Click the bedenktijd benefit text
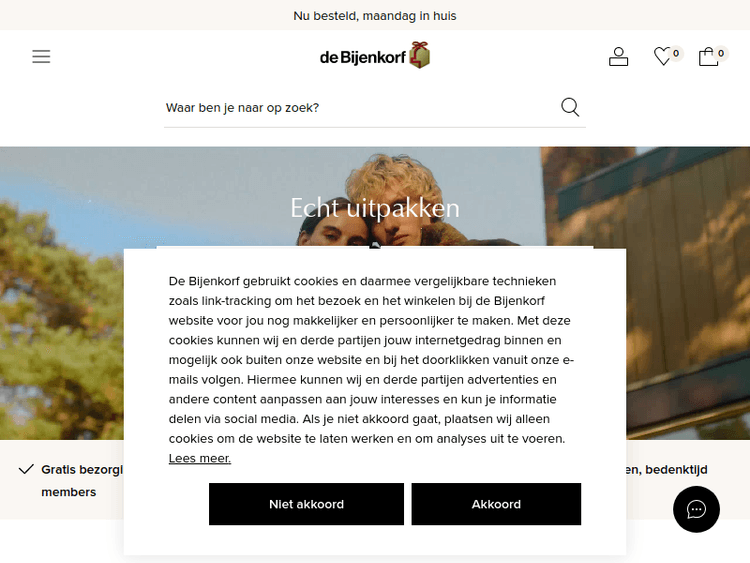This screenshot has width=750, height=563. [667, 470]
